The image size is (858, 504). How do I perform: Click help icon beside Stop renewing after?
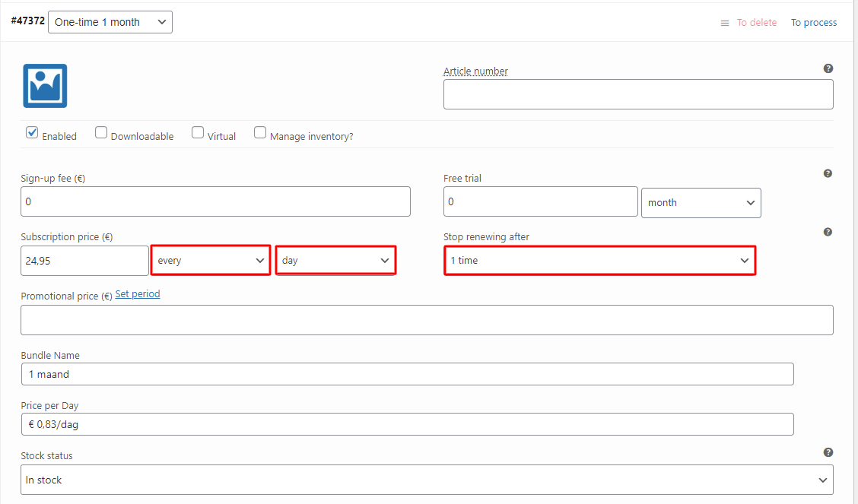pos(828,232)
